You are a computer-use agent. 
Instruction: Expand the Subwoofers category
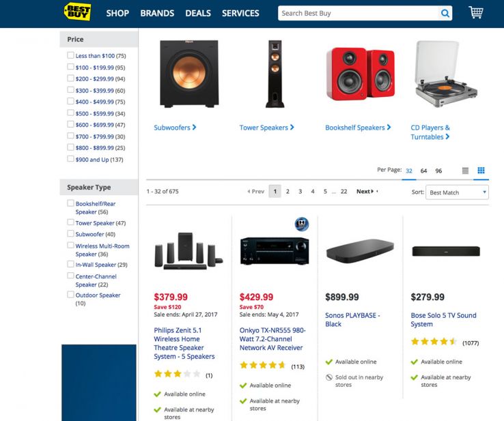pyautogui.click(x=175, y=128)
